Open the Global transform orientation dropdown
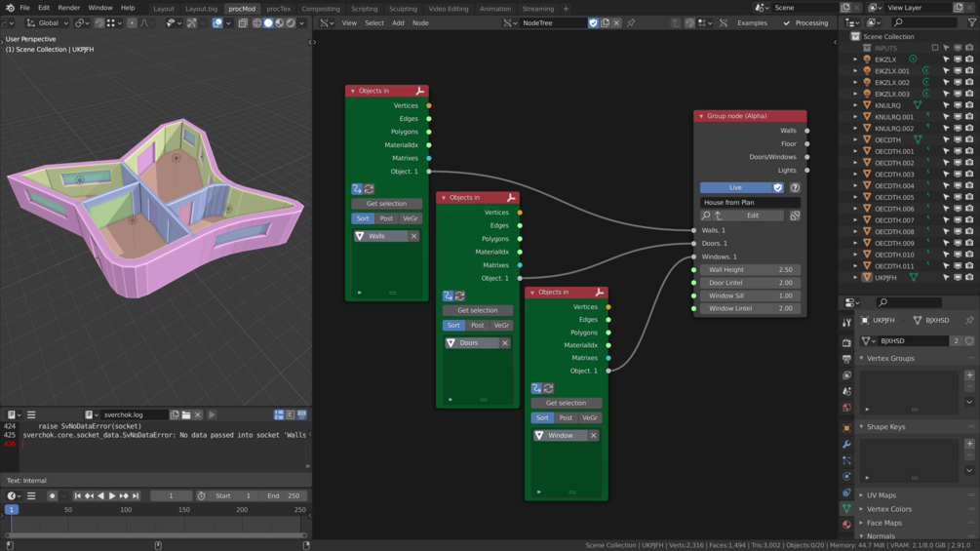Image resolution: width=980 pixels, height=551 pixels. pyautogui.click(x=48, y=23)
